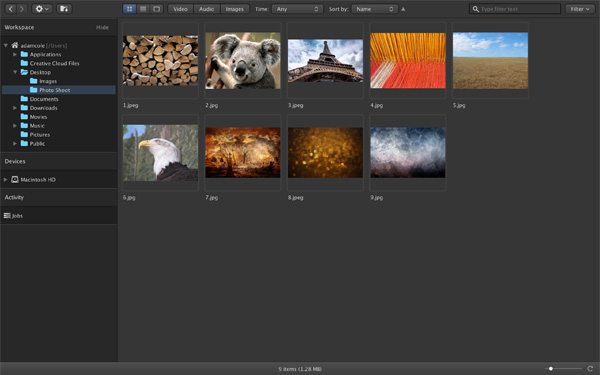Select the bald eagle thumbnail 6.jpg
The height and width of the screenshot is (375, 600).
pos(160,153)
